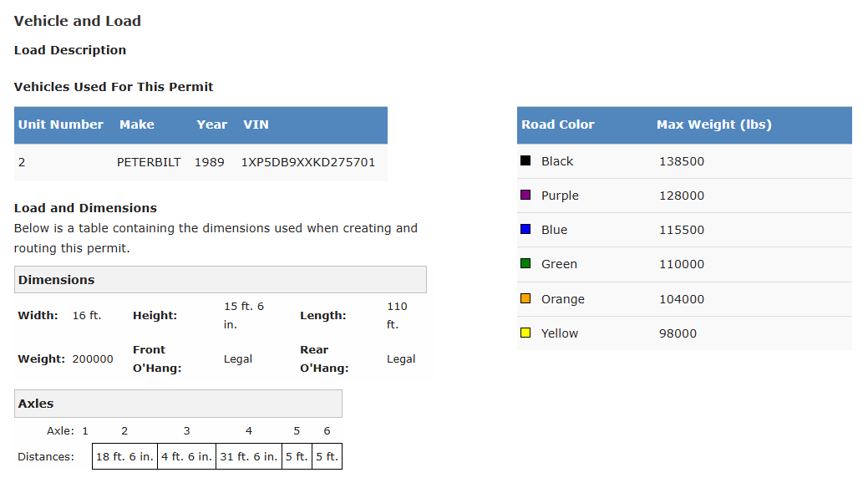
Task: Click the Dimensions section header bar
Action: (x=220, y=280)
